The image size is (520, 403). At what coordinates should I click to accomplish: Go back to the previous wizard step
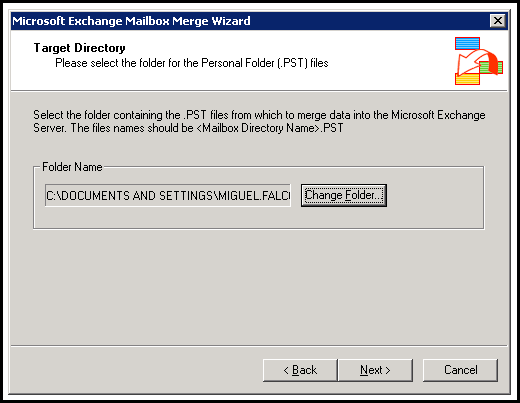click(x=300, y=370)
